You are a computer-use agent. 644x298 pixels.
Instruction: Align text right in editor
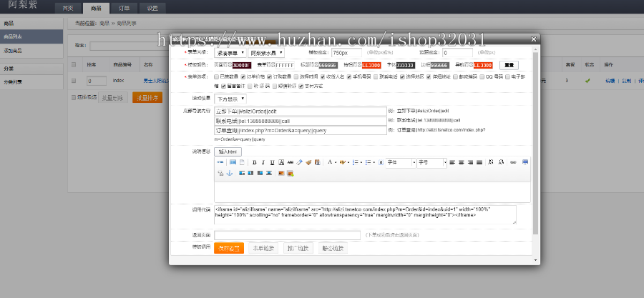470,162
